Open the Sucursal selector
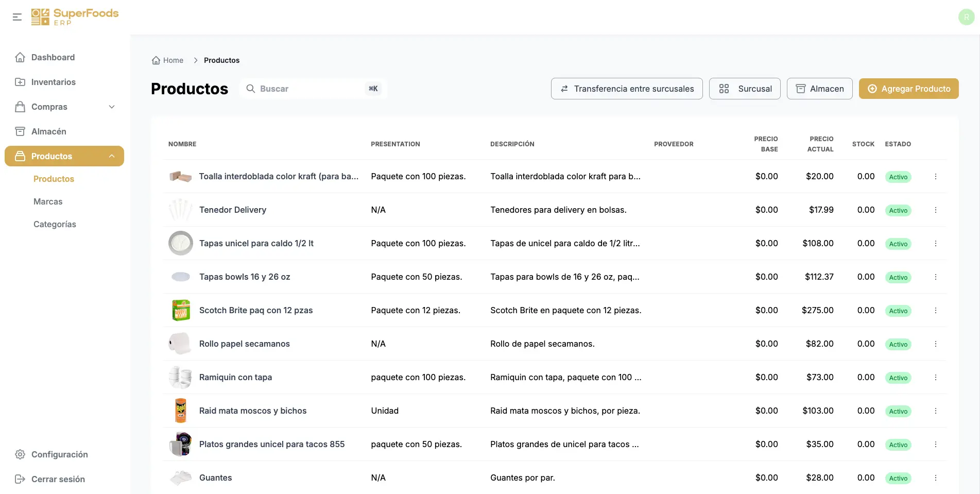This screenshot has width=980, height=494. point(744,89)
